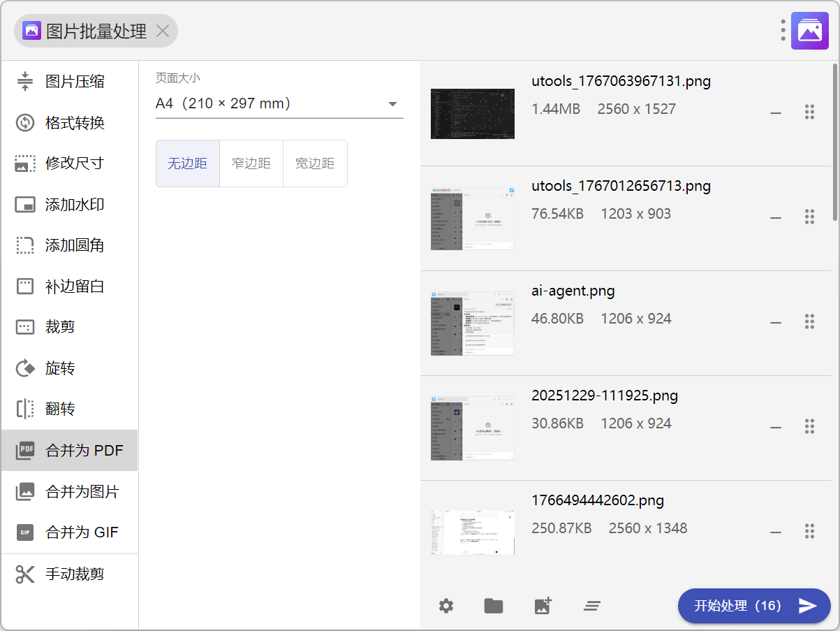This screenshot has width=840, height=631.
Task: Click drag handle of 1766494442602.png
Action: (x=810, y=531)
